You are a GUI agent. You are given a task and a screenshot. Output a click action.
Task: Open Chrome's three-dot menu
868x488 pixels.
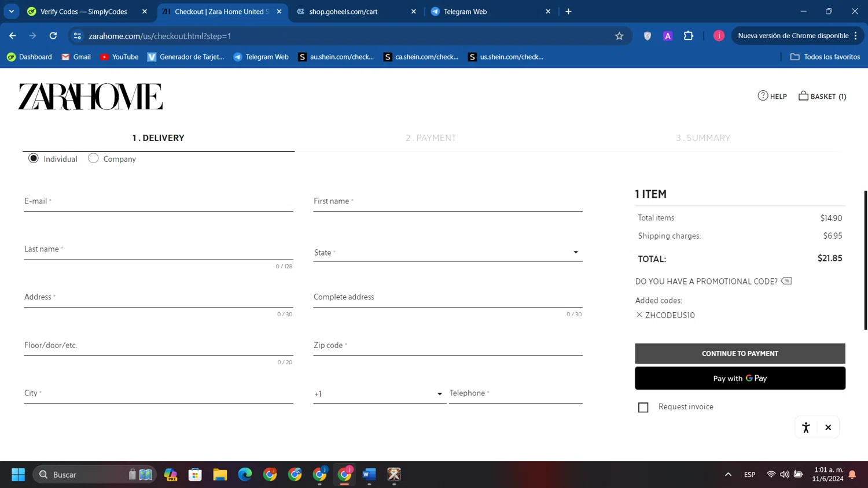[x=855, y=36]
